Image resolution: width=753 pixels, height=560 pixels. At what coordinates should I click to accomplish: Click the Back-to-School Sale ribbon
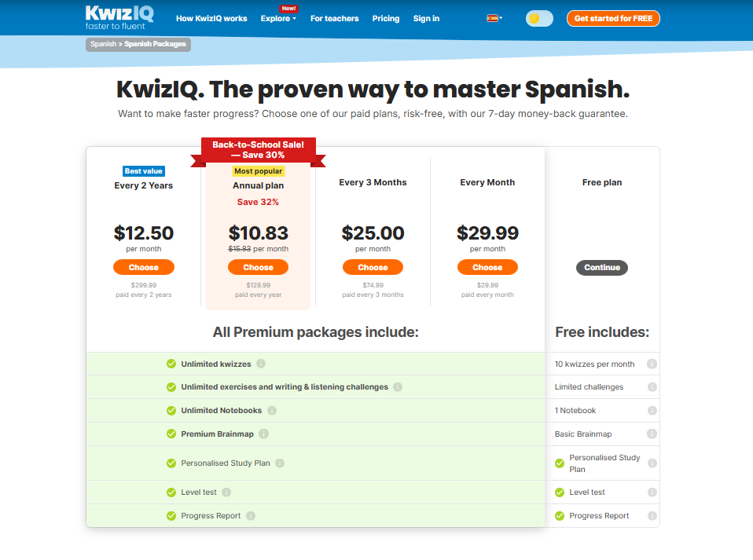(259, 150)
